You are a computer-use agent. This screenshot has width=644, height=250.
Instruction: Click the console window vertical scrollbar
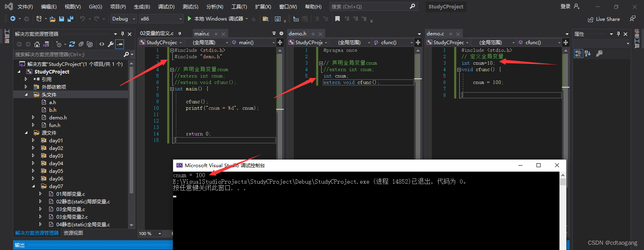point(563,211)
